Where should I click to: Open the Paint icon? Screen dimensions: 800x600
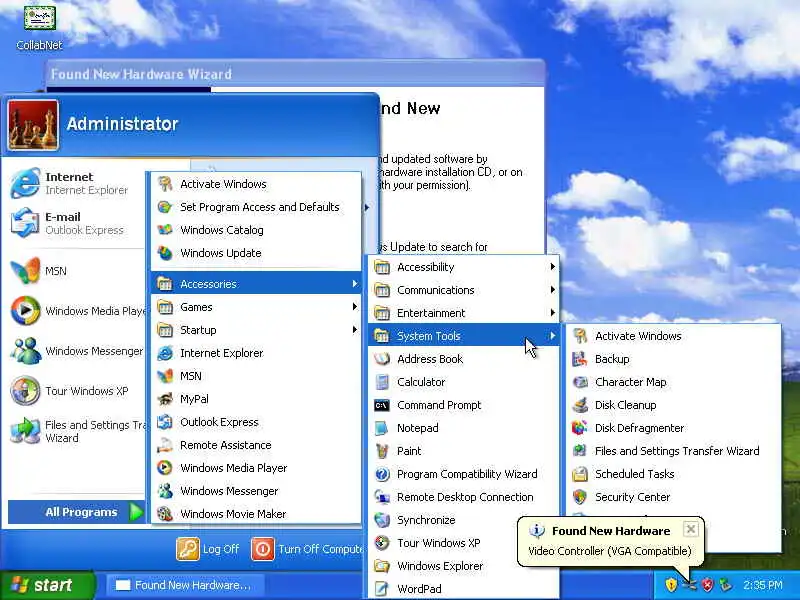point(382,451)
